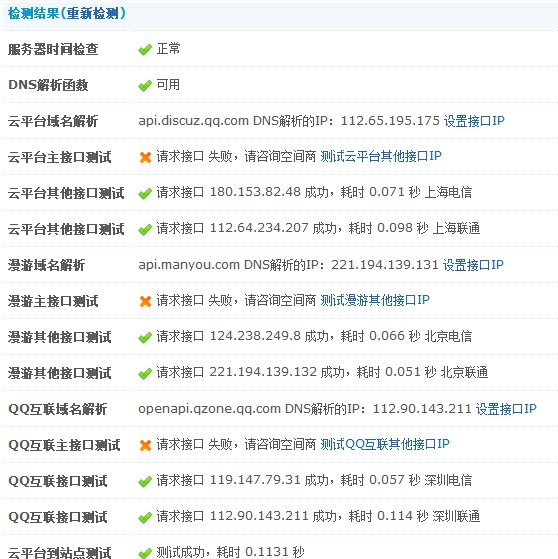The height and width of the screenshot is (559, 558).
Task: Click the 深圳电信 result text
Action: click(448, 480)
